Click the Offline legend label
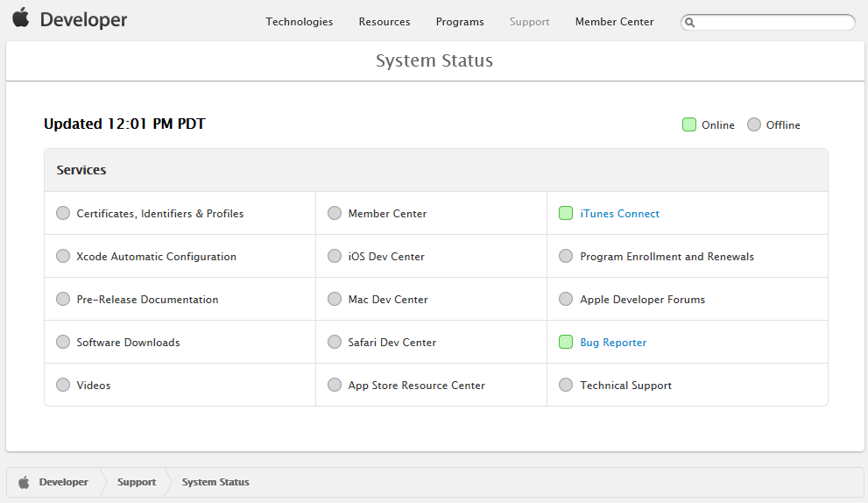Image resolution: width=868 pixels, height=503 pixels. 783,125
